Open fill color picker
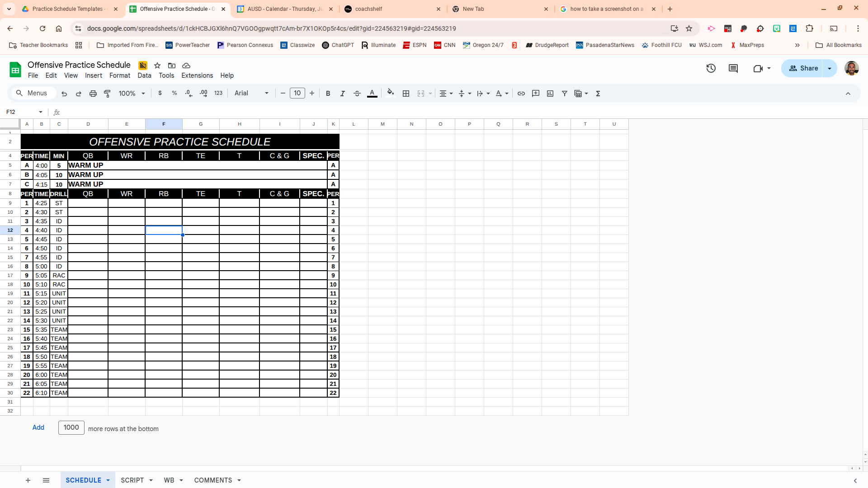 tap(391, 93)
